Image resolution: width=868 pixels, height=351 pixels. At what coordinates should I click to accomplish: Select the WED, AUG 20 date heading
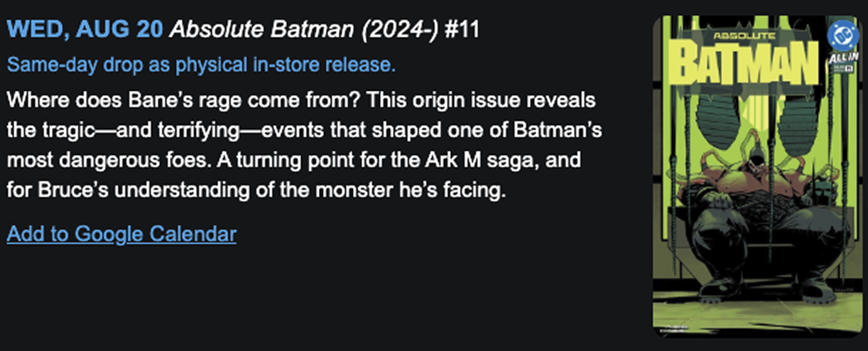click(x=85, y=30)
